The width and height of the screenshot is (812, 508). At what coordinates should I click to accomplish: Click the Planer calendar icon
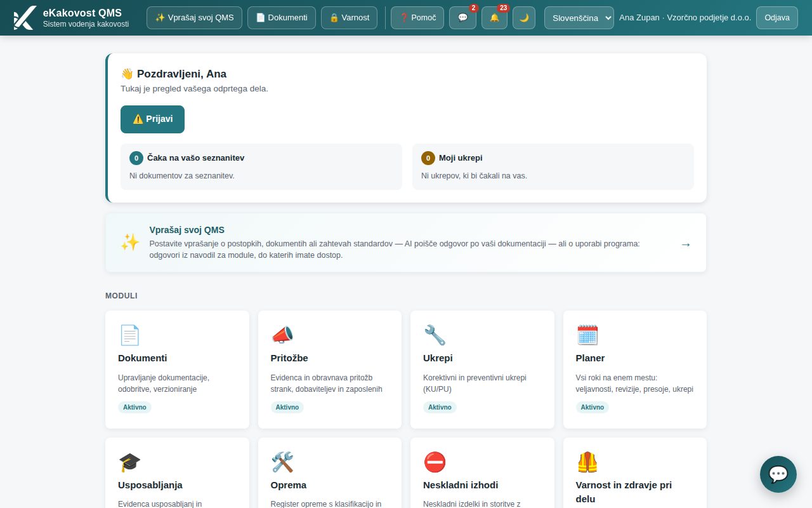[x=587, y=335]
